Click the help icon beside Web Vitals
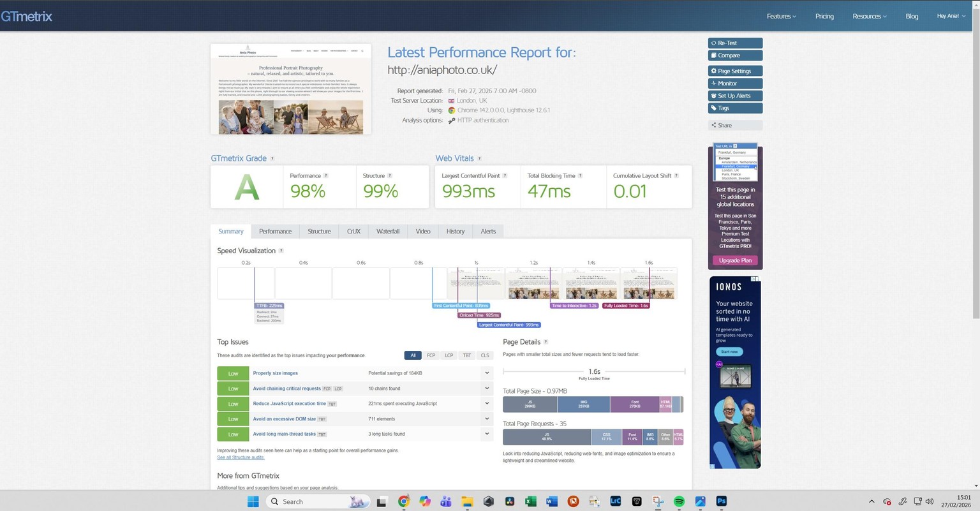This screenshot has height=511, width=980. [x=479, y=159]
